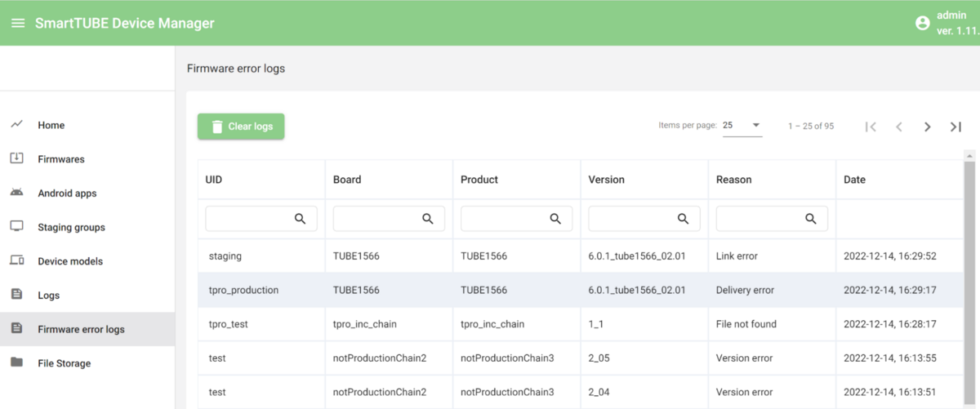The width and height of the screenshot is (980, 409).
Task: Click the admin account avatar icon
Action: (923, 23)
